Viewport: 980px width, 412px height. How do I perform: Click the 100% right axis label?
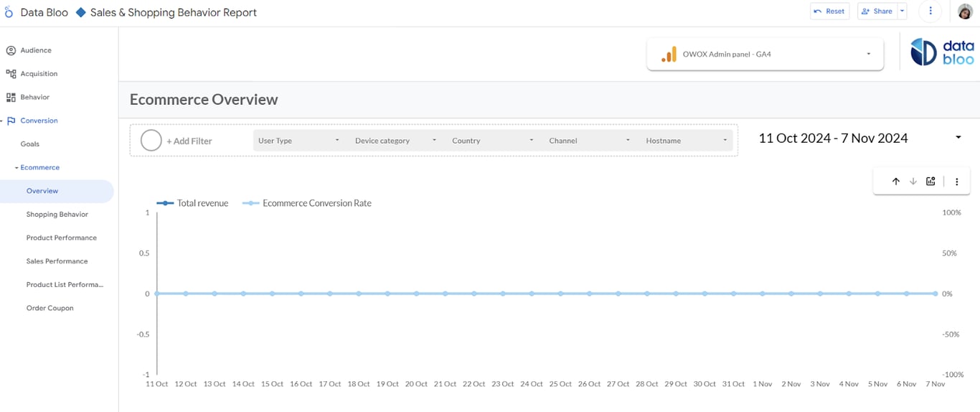951,212
